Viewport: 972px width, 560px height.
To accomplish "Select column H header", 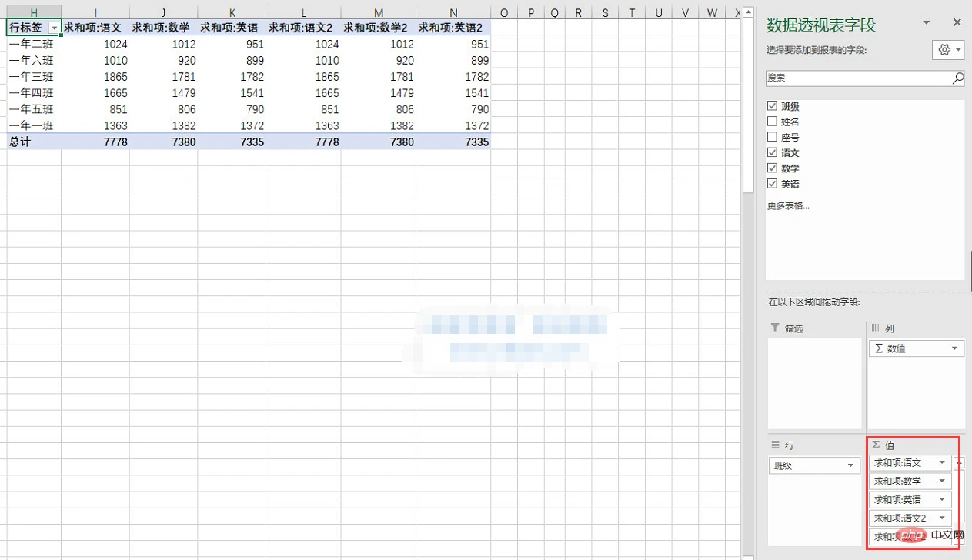I will (34, 12).
